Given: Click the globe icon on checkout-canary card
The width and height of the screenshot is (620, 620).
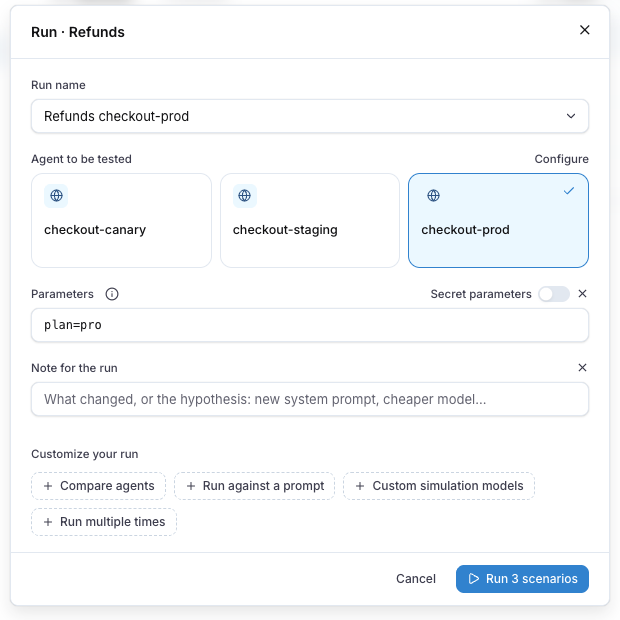Looking at the screenshot, I should 56,196.
